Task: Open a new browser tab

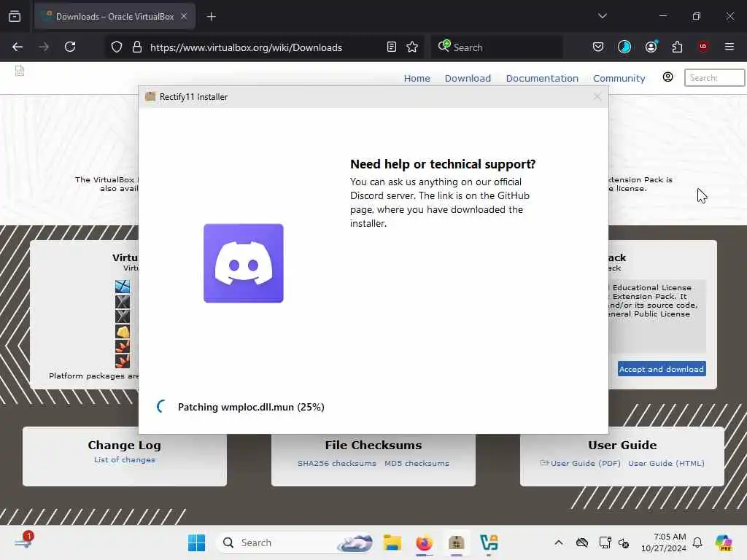Action: (212, 17)
